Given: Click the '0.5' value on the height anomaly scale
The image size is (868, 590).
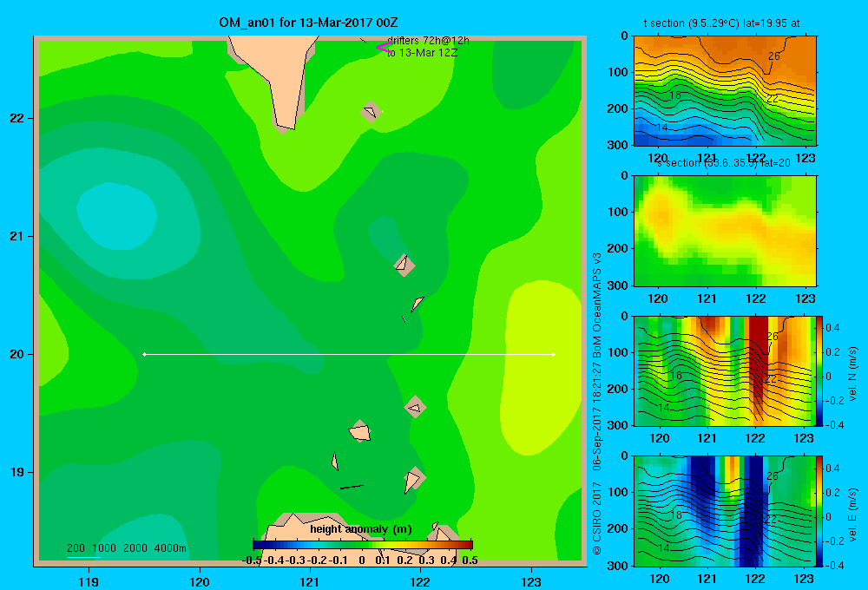Looking at the screenshot, I should click(470, 560).
